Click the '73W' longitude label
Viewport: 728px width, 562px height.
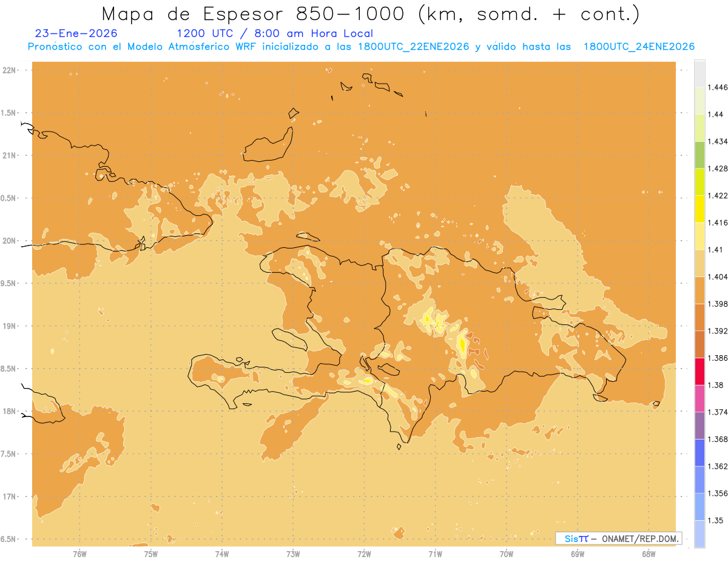(x=293, y=554)
